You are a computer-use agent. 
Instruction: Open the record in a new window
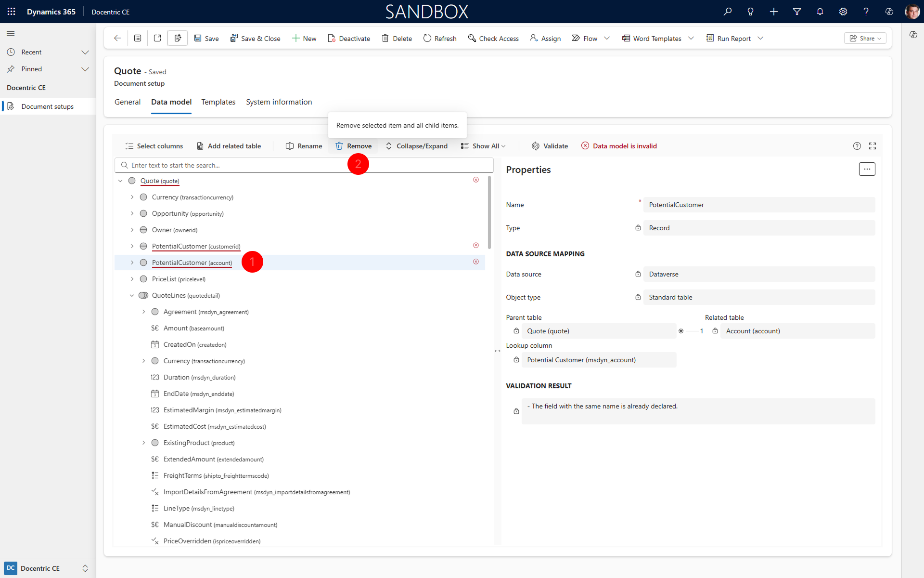pos(157,38)
